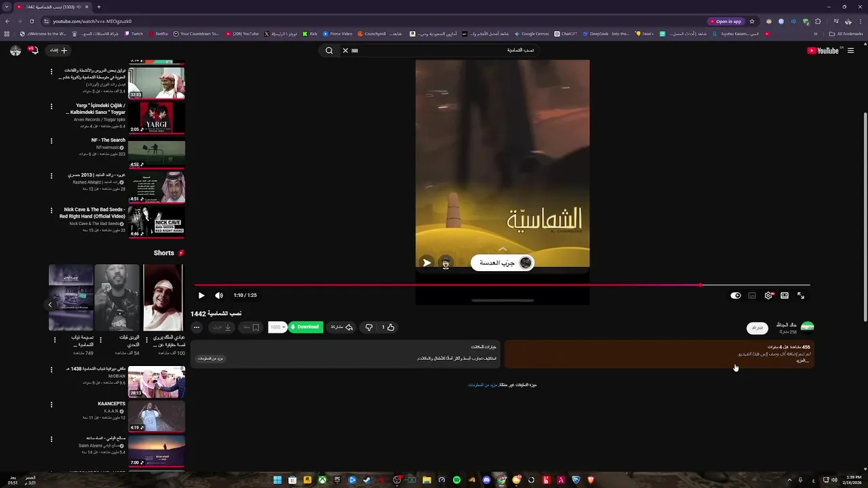Click the subscribe (اشتراك) button
Image resolution: width=868 pixels, height=488 pixels.
click(x=757, y=328)
